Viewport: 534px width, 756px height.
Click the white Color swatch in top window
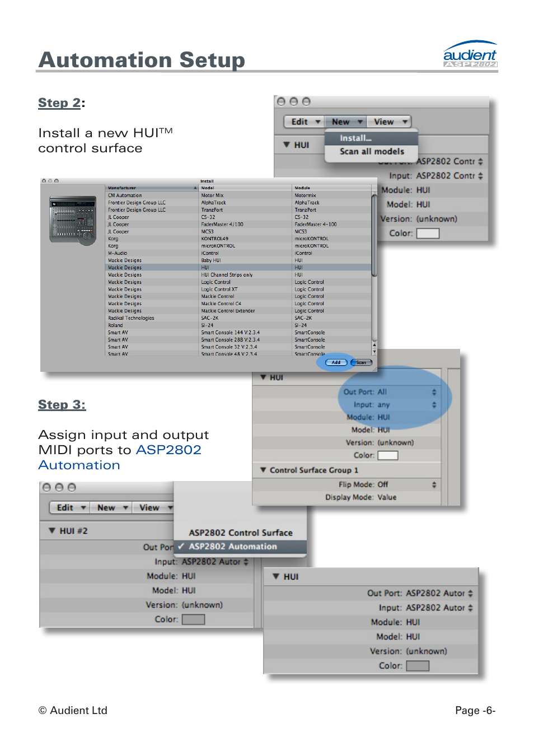[428, 234]
